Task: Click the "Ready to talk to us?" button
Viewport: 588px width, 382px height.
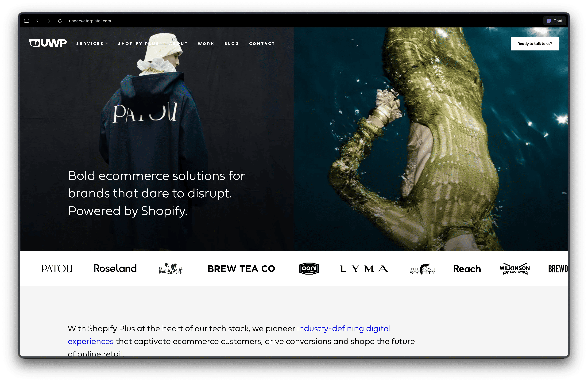Action: coord(534,44)
